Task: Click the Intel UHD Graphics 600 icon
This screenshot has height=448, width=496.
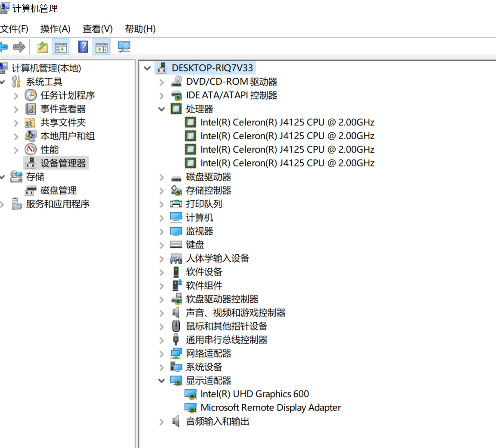Action: click(x=190, y=394)
